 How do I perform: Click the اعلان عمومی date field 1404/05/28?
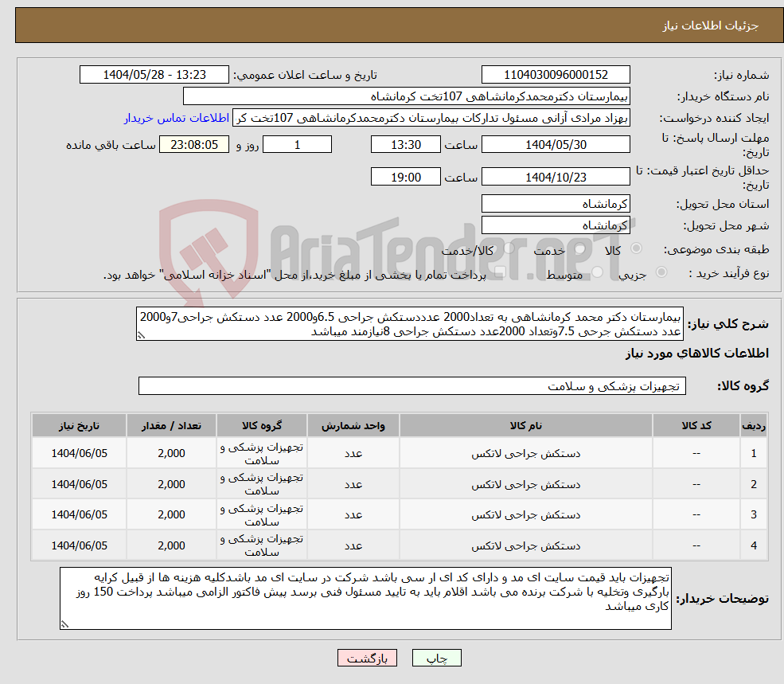(x=154, y=75)
